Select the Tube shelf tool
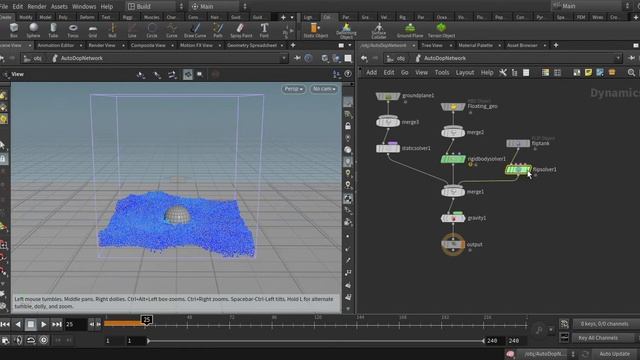640x360 pixels. (53, 30)
